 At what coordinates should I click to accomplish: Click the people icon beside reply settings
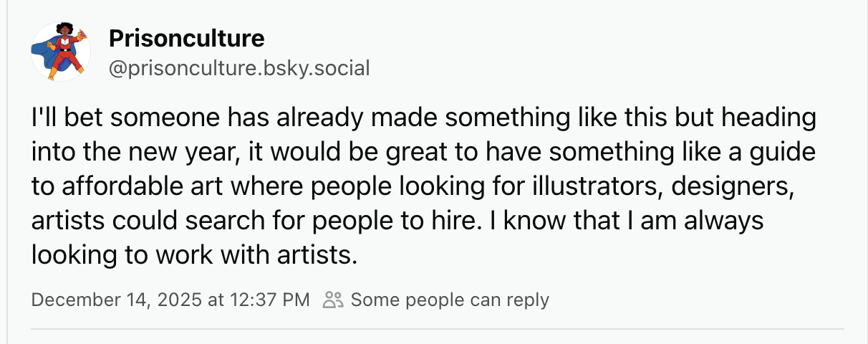point(333,300)
